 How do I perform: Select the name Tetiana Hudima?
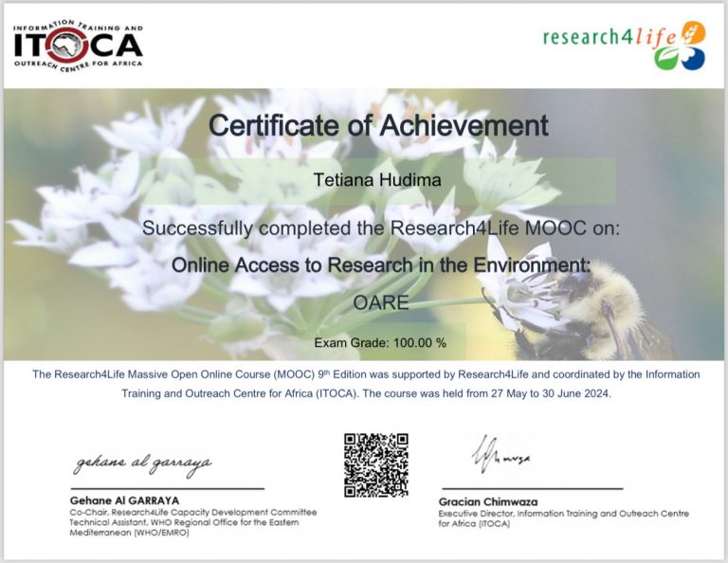(x=377, y=180)
